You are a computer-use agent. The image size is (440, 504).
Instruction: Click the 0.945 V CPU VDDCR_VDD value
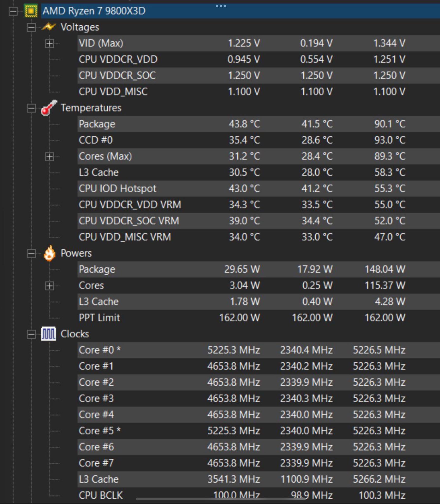click(x=244, y=59)
